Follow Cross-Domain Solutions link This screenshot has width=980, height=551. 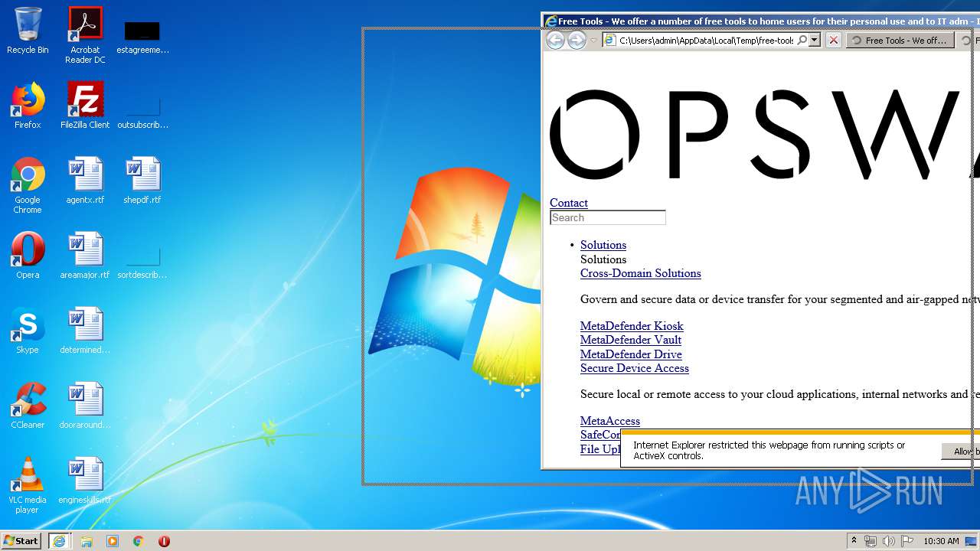pos(641,273)
